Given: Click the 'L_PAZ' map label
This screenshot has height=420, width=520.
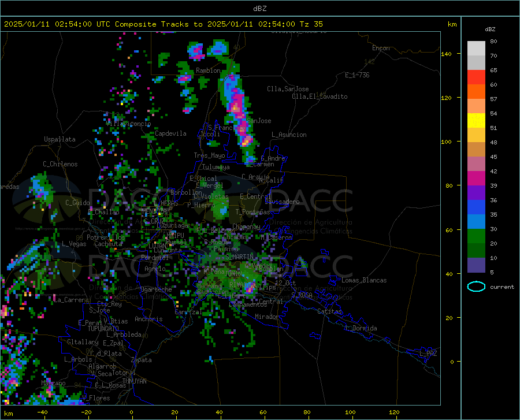Looking at the screenshot, I should tap(428, 354).
